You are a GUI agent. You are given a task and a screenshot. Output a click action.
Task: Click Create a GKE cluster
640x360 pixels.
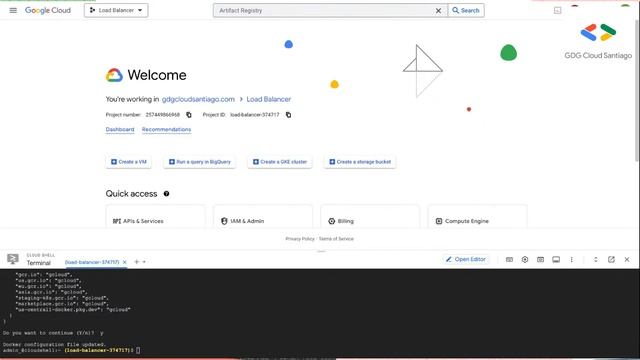[x=280, y=162]
